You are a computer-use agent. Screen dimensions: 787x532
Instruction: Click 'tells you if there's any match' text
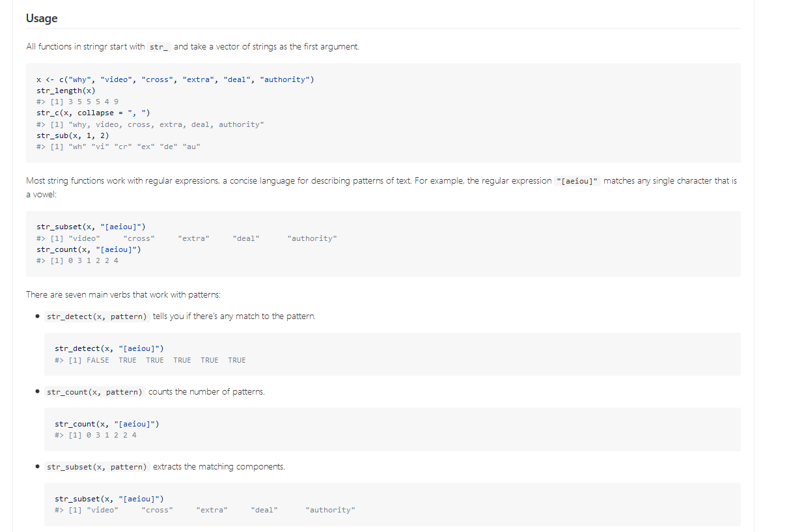pyautogui.click(x=234, y=316)
